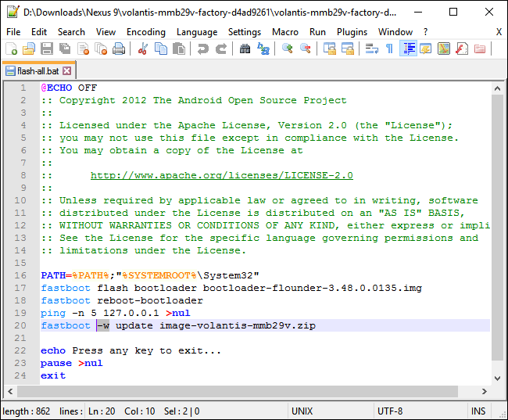Click the Print toolbar icon
The height and width of the screenshot is (420, 508).
[118, 48]
